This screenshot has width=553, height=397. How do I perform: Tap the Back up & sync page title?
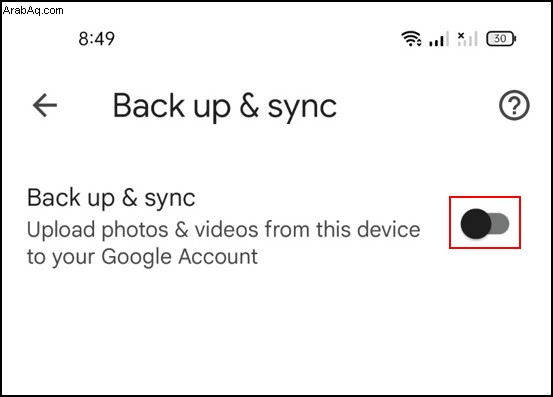[x=225, y=106]
